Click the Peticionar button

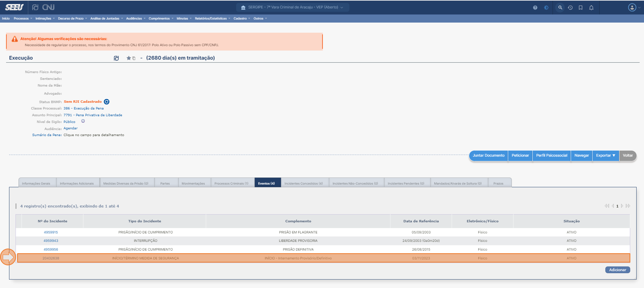[520, 156]
